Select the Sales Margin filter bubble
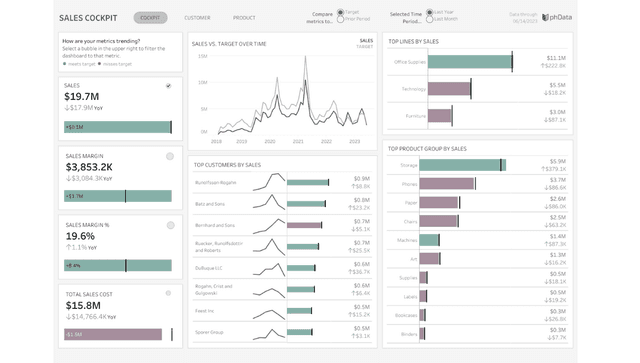Viewport: 640px width, 363px height. click(170, 156)
